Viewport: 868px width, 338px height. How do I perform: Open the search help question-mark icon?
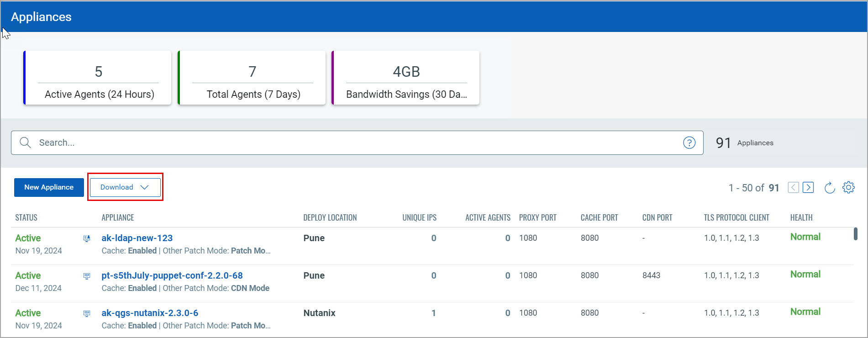[689, 143]
